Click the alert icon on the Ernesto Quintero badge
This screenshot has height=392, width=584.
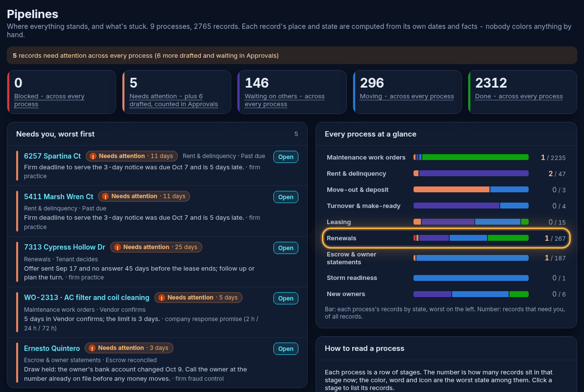(92, 348)
